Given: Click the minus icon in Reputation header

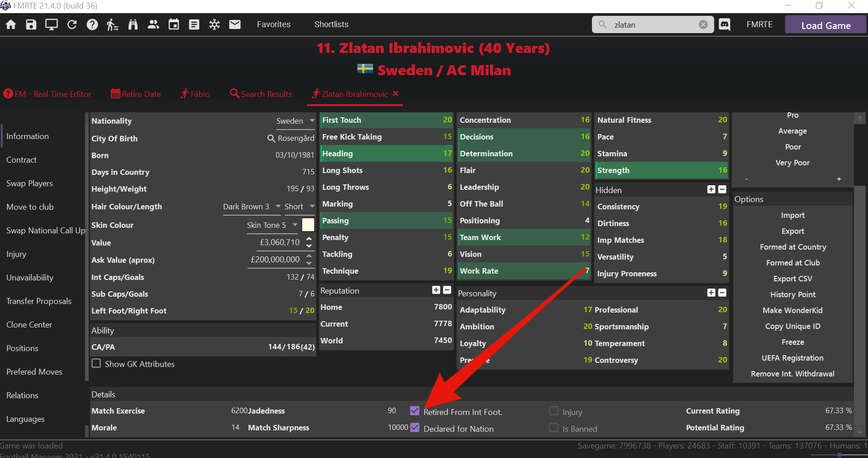Looking at the screenshot, I should point(447,290).
